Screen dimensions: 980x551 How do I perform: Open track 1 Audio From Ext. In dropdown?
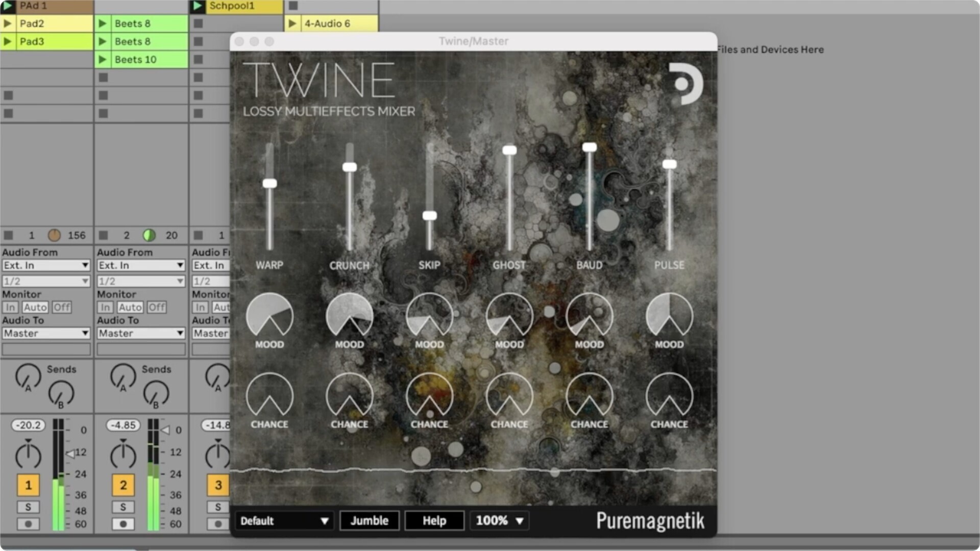pyautogui.click(x=46, y=265)
